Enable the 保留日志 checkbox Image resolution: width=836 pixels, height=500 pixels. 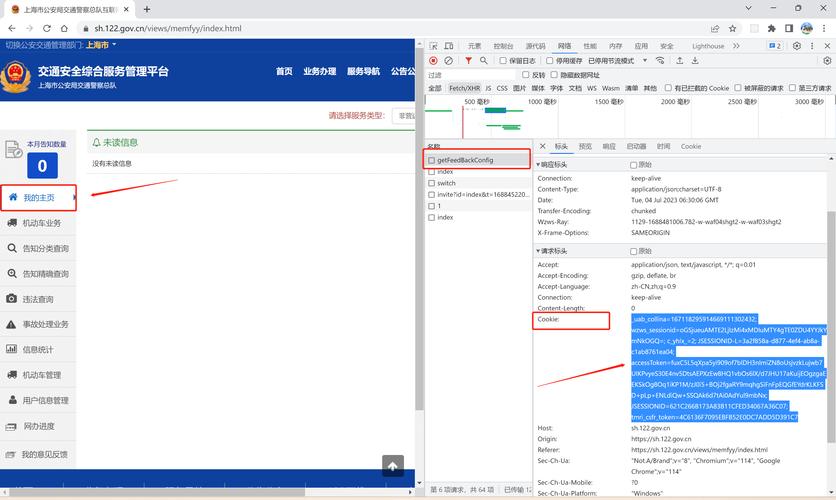504,61
